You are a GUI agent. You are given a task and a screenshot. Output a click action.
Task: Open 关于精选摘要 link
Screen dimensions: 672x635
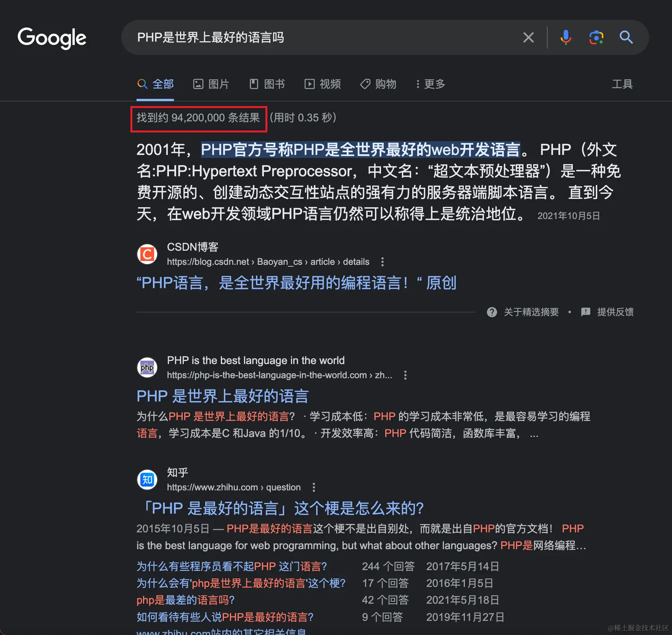click(x=531, y=312)
